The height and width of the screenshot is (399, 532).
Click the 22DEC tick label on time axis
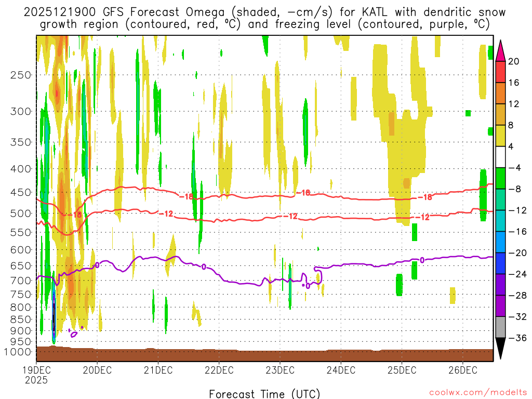pos(219,370)
